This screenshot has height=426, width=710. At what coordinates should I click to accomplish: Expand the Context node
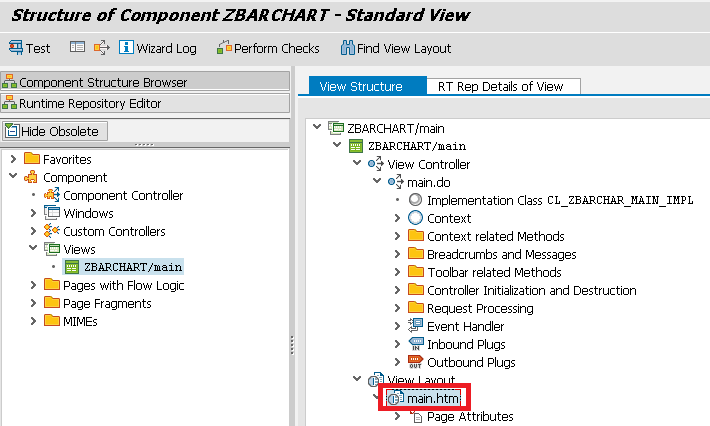click(x=397, y=218)
